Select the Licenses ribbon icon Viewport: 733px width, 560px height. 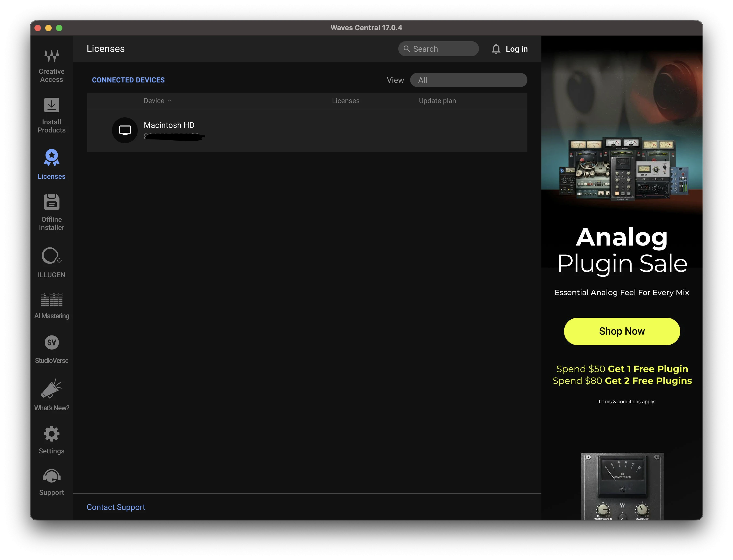click(x=51, y=158)
